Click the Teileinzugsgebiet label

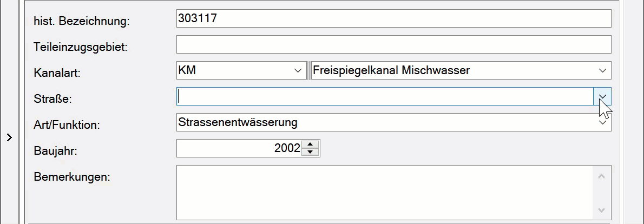(x=80, y=47)
